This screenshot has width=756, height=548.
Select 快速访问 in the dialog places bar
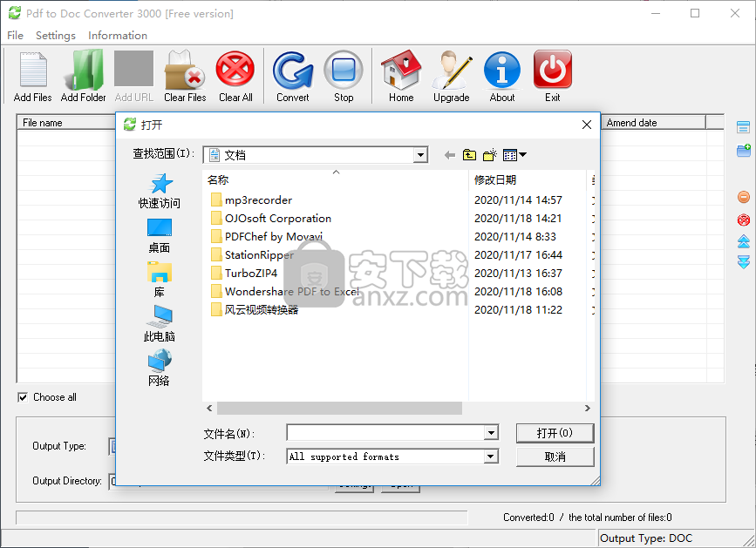[160, 191]
